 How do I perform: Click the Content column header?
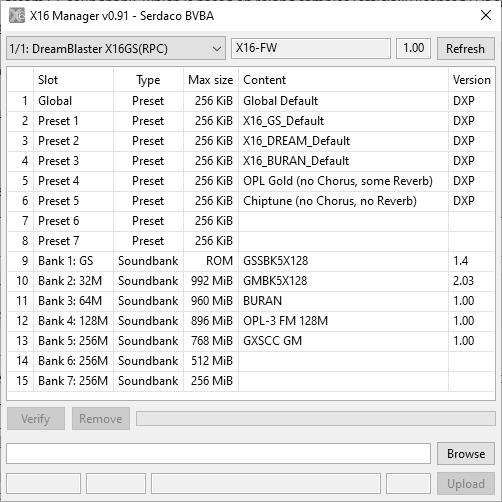click(343, 80)
